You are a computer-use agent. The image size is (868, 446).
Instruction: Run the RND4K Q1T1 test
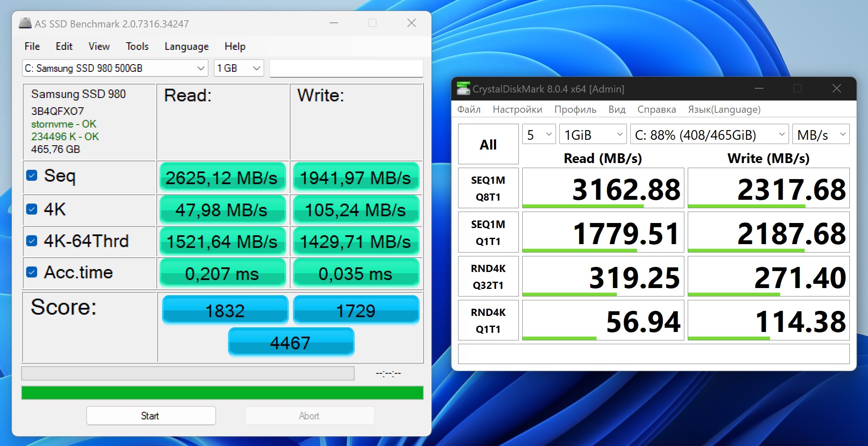488,320
